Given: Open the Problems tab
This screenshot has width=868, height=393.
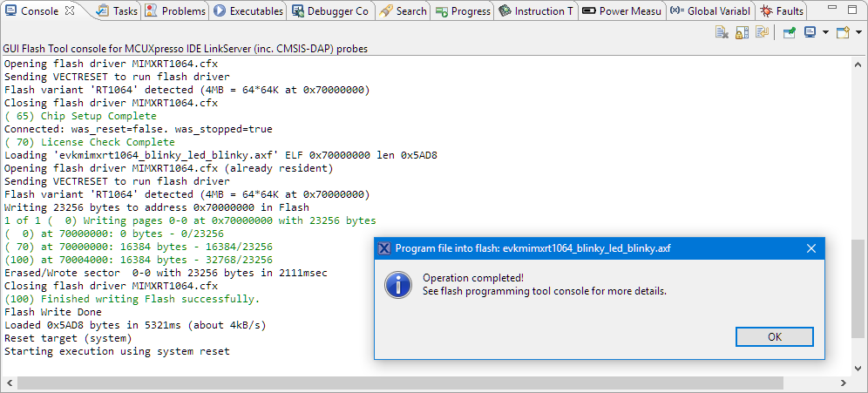Looking at the screenshot, I should coord(176,11).
